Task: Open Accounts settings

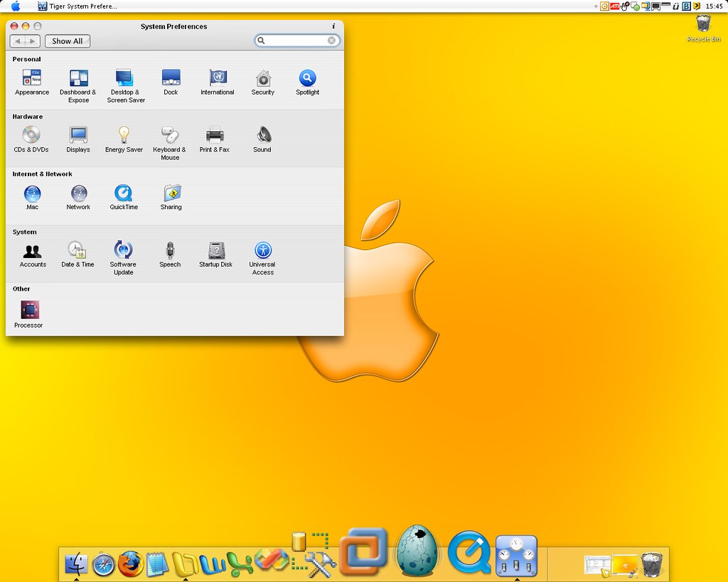Action: [33, 254]
